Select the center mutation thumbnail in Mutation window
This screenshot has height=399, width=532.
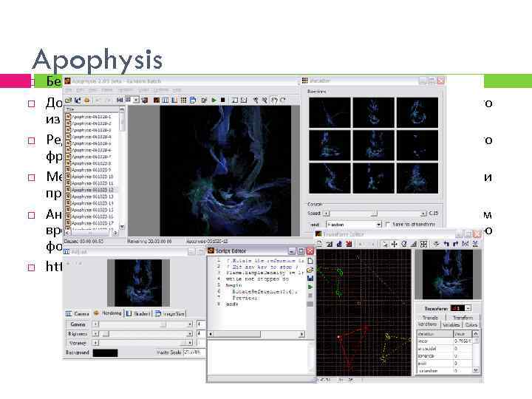[374, 146]
